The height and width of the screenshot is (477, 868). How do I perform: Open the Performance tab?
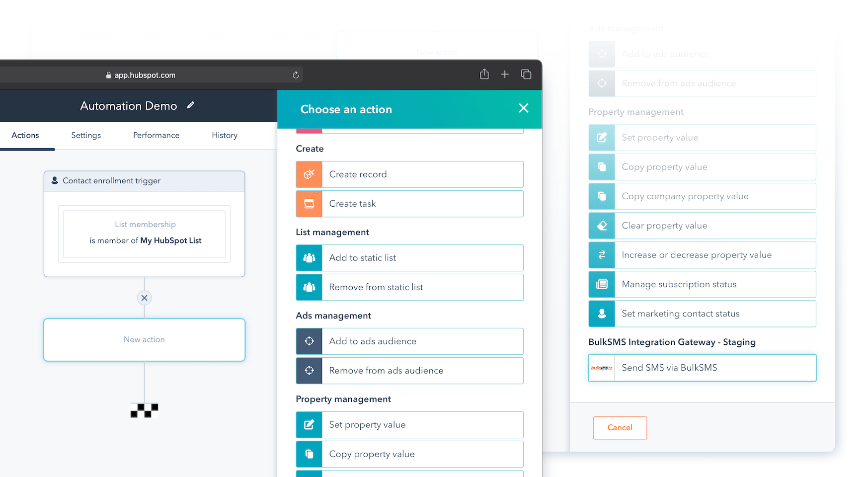coord(156,135)
